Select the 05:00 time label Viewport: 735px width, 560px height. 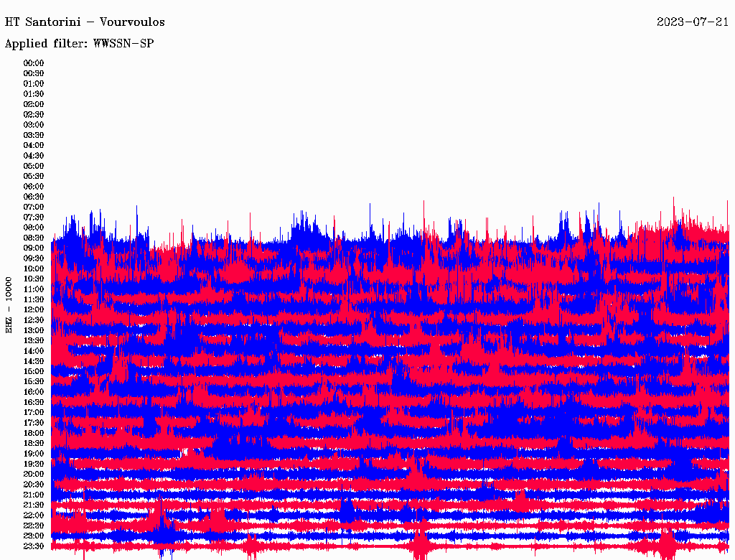[x=34, y=166]
